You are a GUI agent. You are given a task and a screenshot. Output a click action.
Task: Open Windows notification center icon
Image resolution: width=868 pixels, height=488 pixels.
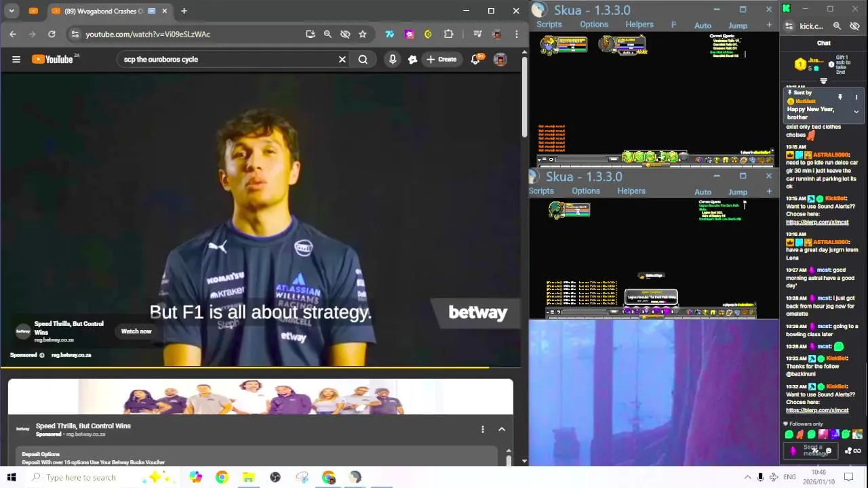pos(848,477)
